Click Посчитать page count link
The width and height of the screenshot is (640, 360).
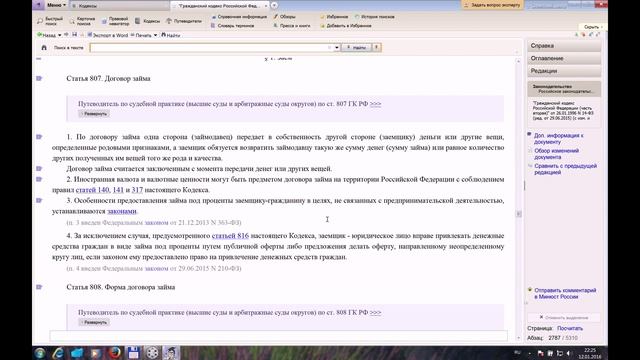[570, 328]
